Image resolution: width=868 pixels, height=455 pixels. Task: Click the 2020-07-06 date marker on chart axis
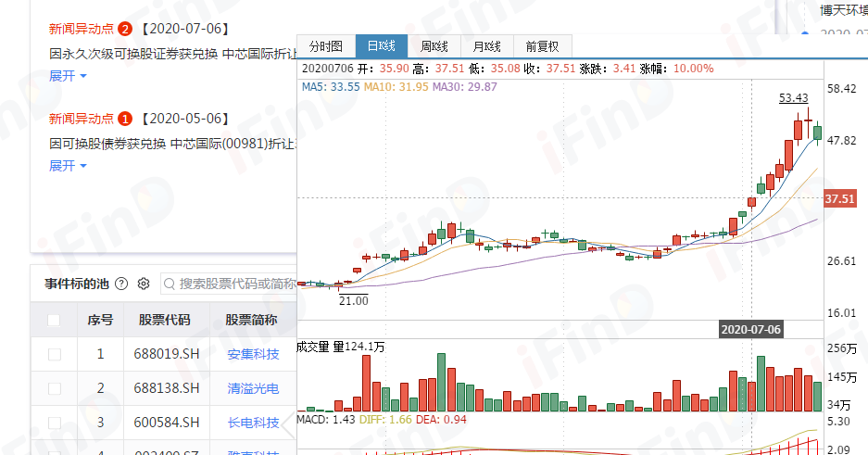pos(750,329)
